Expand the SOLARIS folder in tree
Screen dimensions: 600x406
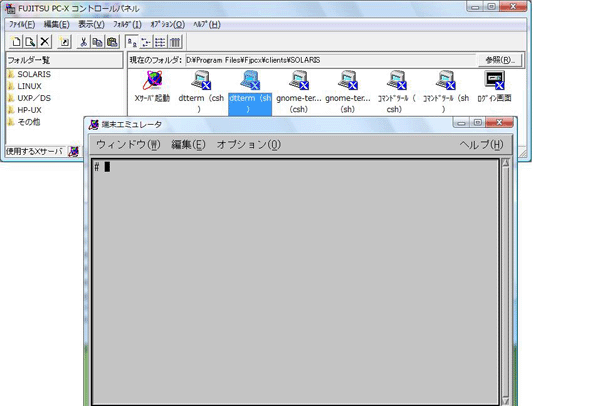(x=33, y=74)
